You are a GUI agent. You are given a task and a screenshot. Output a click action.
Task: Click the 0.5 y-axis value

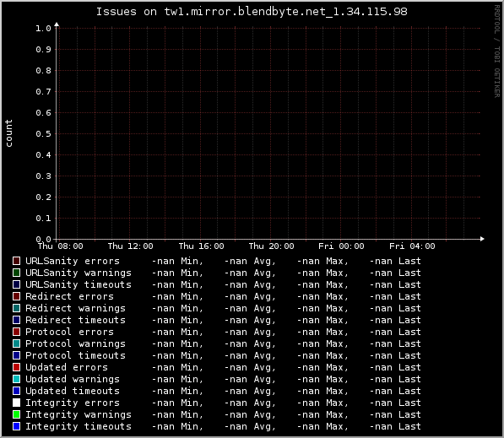[x=43, y=133]
